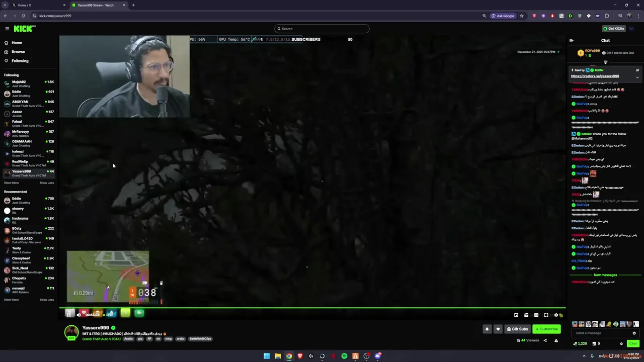This screenshot has height=362, width=644.
Task: Open Yasserx999 channel in Following list
Action: coord(29,173)
